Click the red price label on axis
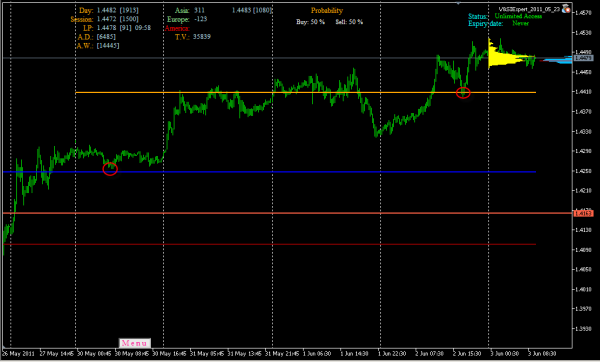Screen dimensions: 600x362 point(583,213)
